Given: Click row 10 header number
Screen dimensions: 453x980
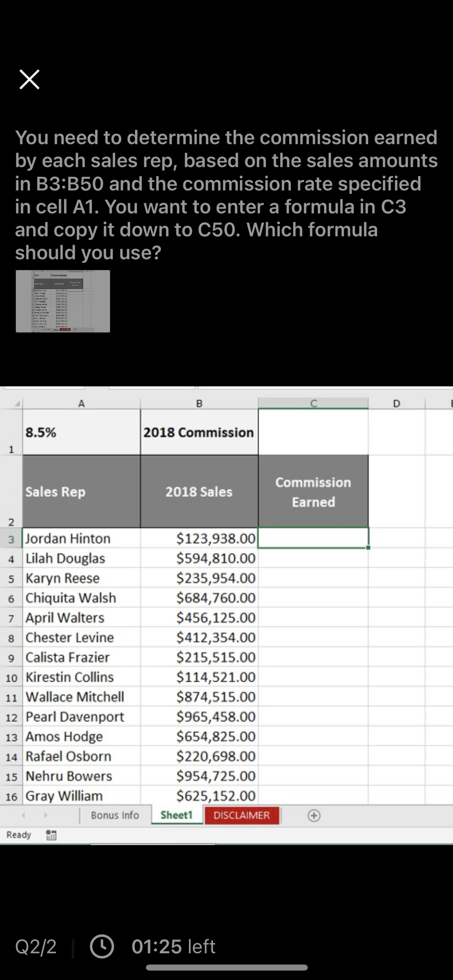Looking at the screenshot, I should 11,678.
